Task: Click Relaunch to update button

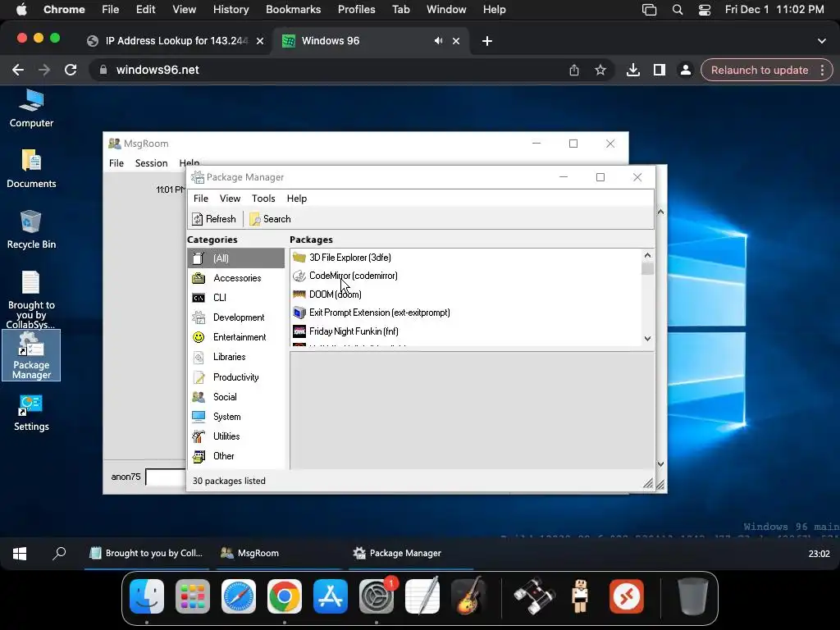Action: click(760, 71)
